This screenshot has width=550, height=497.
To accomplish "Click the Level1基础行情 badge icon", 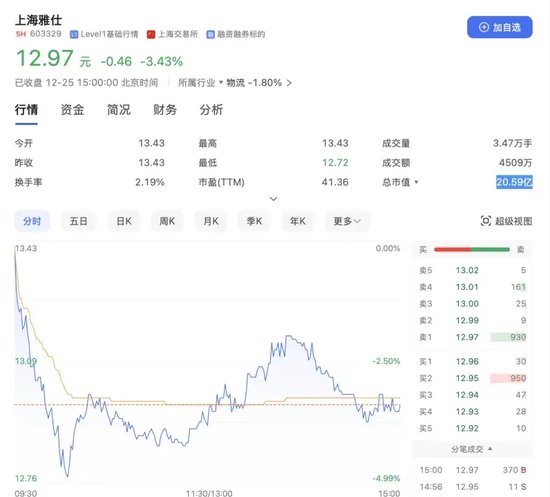I will [74, 34].
